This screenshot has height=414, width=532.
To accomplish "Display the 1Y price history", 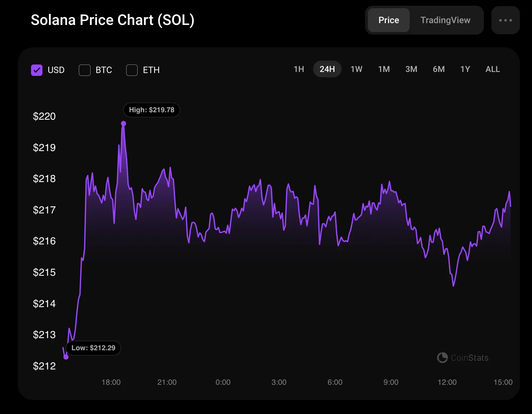I will click(x=465, y=69).
